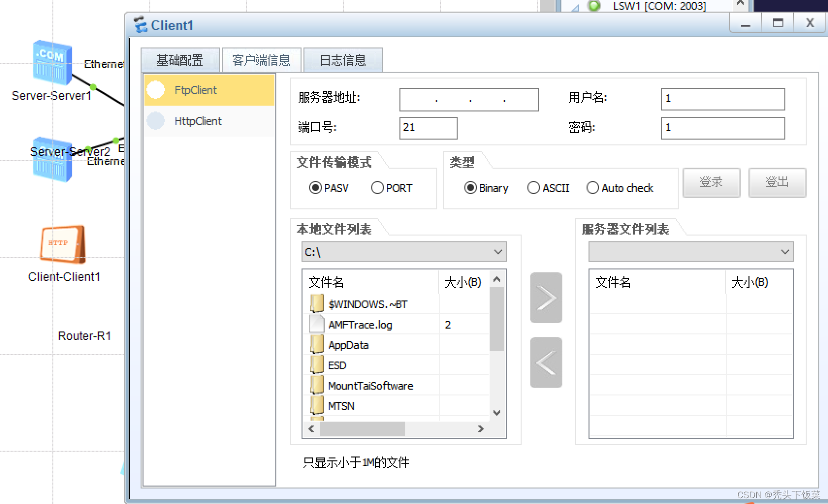Click the 服务器地址 IP address field

[469, 99]
